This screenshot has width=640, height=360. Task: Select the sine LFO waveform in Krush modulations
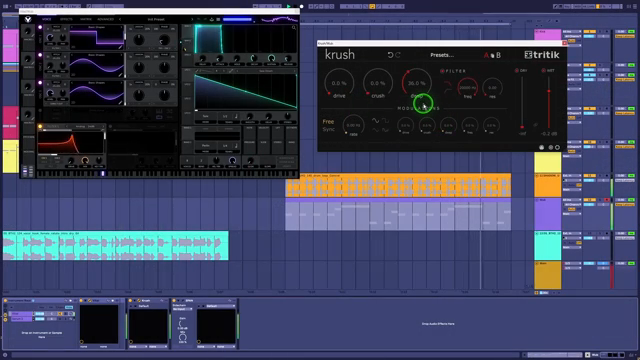tap(375, 121)
